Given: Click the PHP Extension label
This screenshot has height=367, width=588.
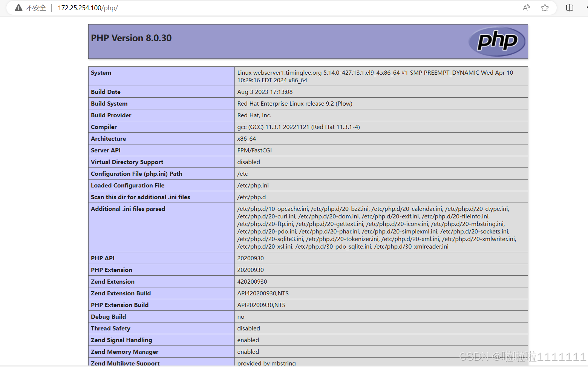Looking at the screenshot, I should (x=111, y=270).
